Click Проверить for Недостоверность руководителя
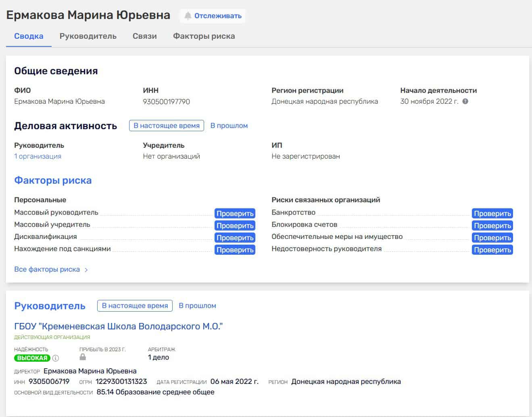Viewport: 532px width, 417px height. tap(492, 249)
